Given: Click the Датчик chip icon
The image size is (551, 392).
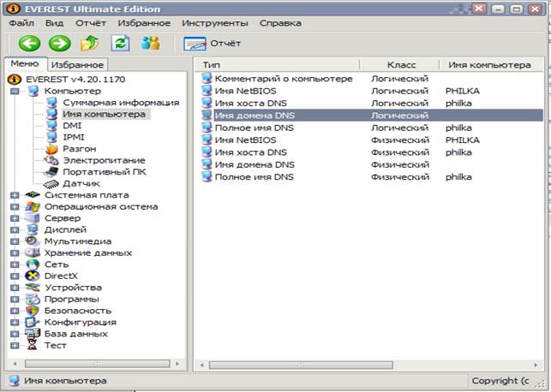Looking at the screenshot, I should point(51,183).
